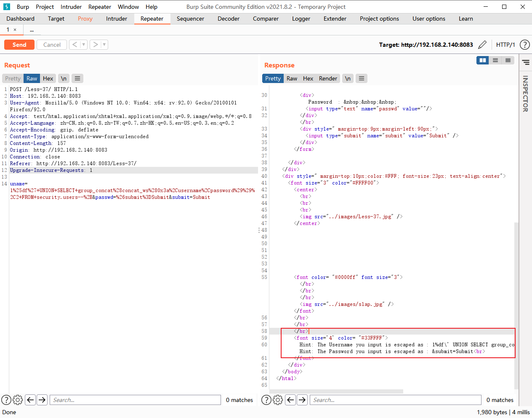Open the Repeater help question mark icon
This screenshot has width=532, height=418.
pyautogui.click(x=525, y=45)
